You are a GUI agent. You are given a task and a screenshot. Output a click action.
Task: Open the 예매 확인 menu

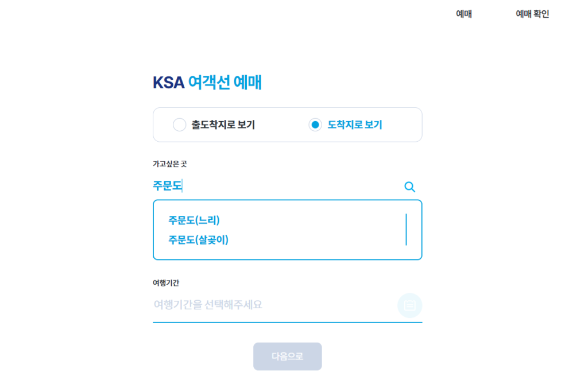[x=531, y=14]
